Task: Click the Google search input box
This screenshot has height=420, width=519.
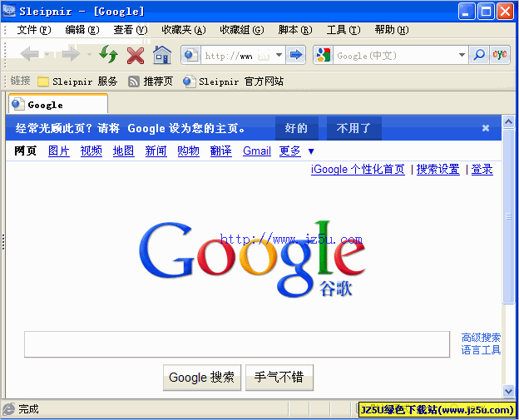Action: pos(237,344)
